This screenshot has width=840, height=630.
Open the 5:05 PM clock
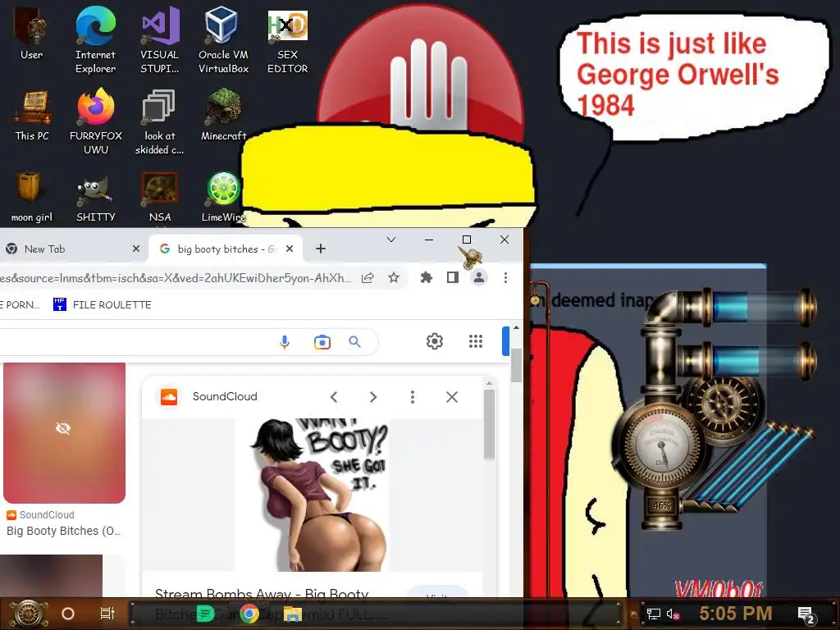pyautogui.click(x=736, y=614)
